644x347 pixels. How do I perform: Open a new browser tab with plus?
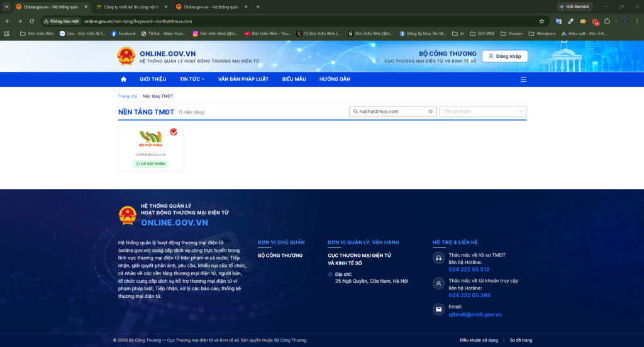pos(258,7)
